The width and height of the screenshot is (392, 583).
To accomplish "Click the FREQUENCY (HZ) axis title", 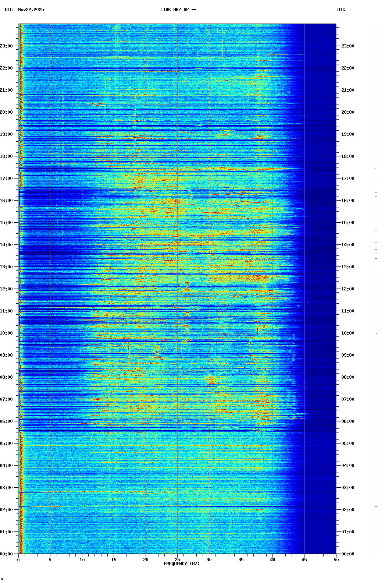I will [181, 564].
